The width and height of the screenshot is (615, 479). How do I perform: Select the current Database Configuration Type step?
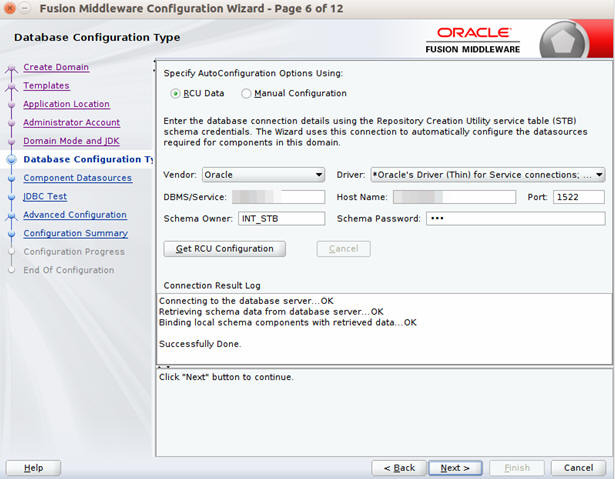tap(88, 159)
